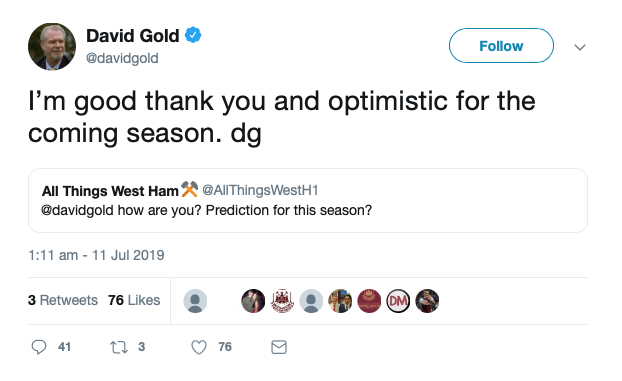Open the quoted All Things West Ham tweet

click(x=308, y=200)
